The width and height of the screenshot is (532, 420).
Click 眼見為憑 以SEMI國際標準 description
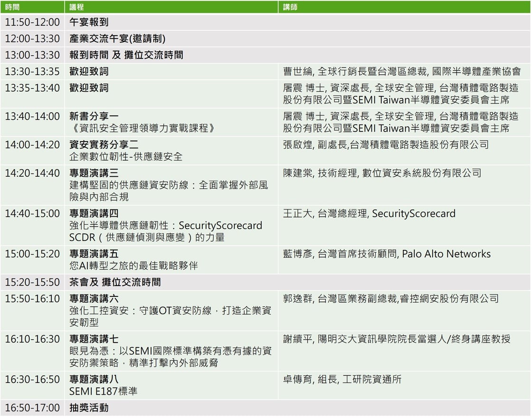[171, 357]
